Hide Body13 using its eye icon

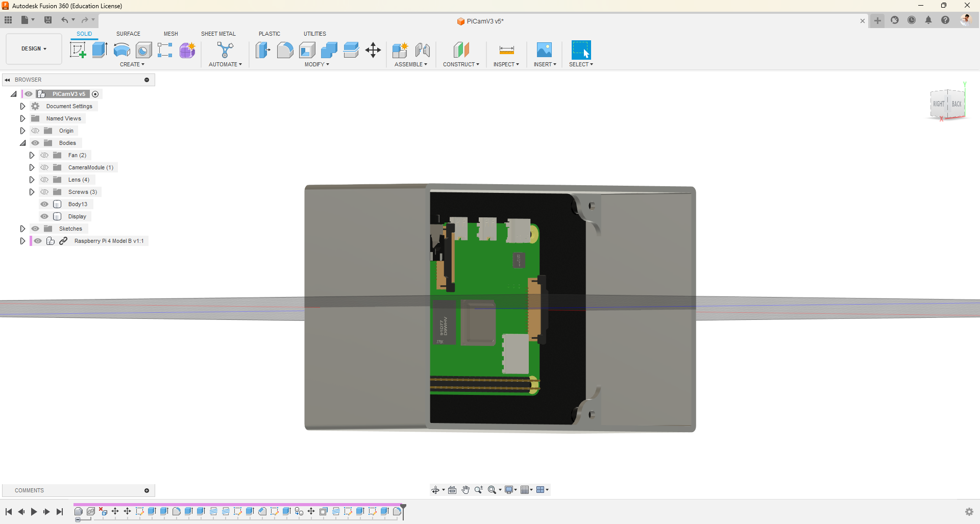[44, 204]
